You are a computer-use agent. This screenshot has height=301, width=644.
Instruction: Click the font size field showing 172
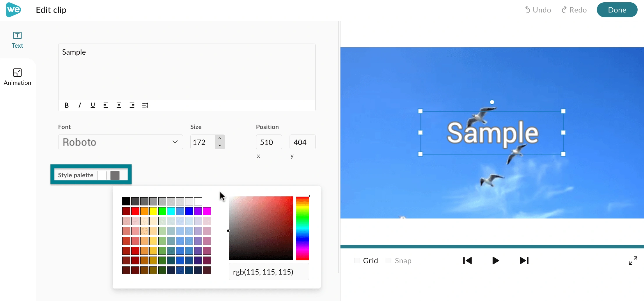coord(203,142)
